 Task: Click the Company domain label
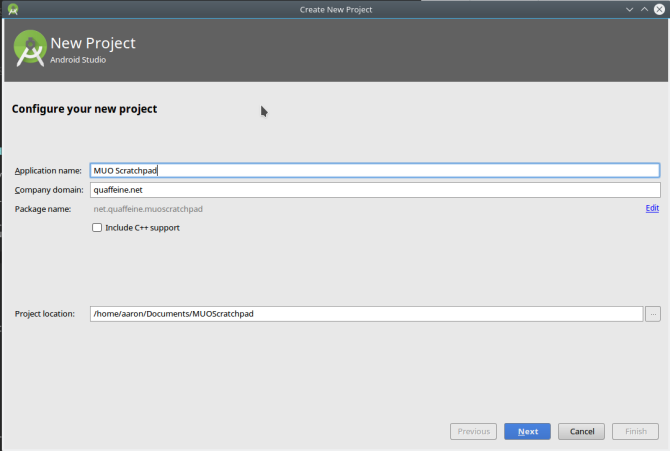click(x=49, y=190)
